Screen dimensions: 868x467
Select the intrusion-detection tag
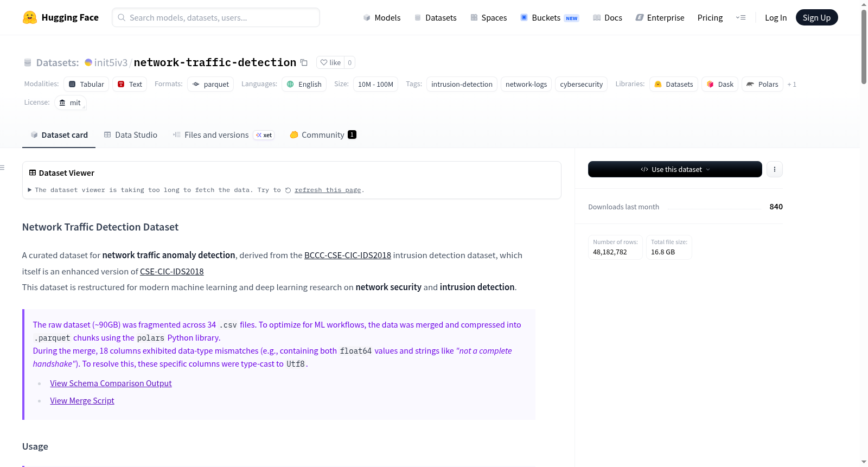pyautogui.click(x=462, y=84)
